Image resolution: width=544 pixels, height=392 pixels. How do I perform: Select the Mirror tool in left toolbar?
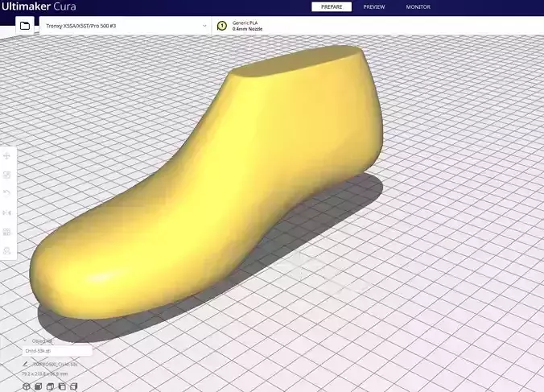[x=7, y=213]
